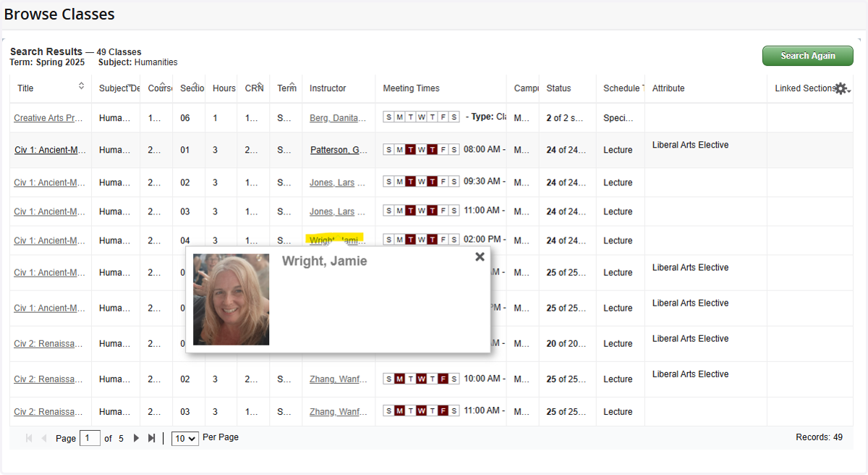Viewport: 868px width, 475px height.
Task: Click the Instructor column header
Action: tap(328, 88)
